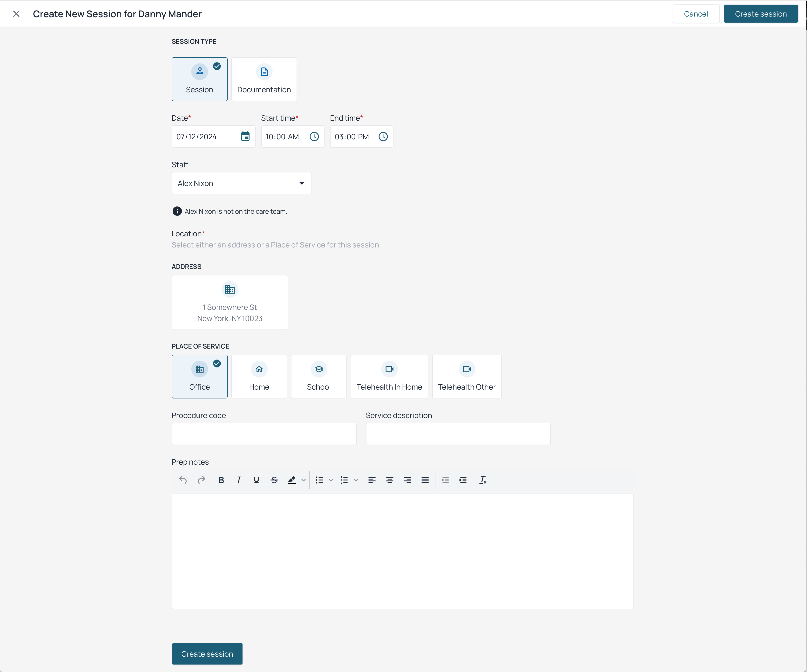Viewport: 807px width, 672px height.
Task: Align text right
Action: click(x=407, y=480)
